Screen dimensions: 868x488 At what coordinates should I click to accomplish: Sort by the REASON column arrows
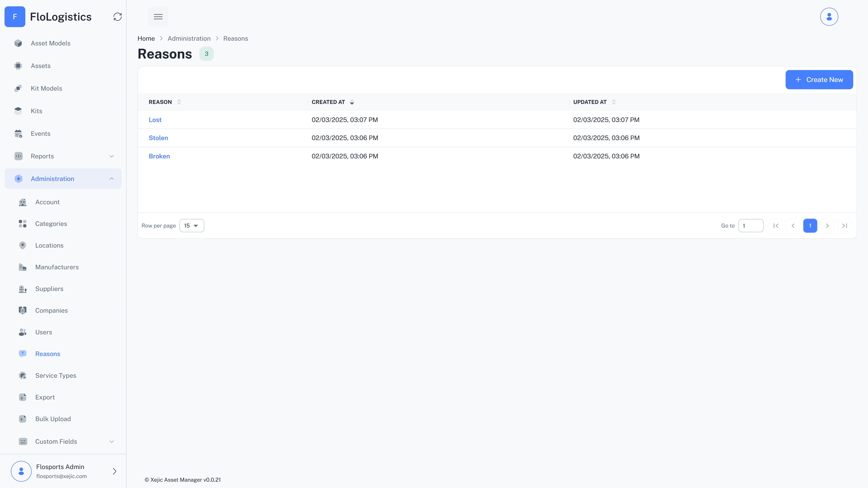tap(179, 102)
